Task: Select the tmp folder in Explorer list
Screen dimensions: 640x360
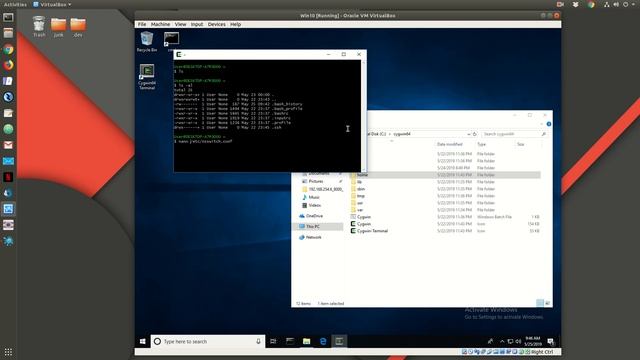Action: click(361, 196)
